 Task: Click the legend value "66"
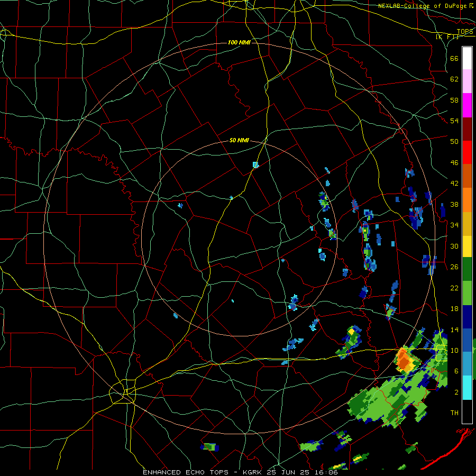(x=454, y=58)
